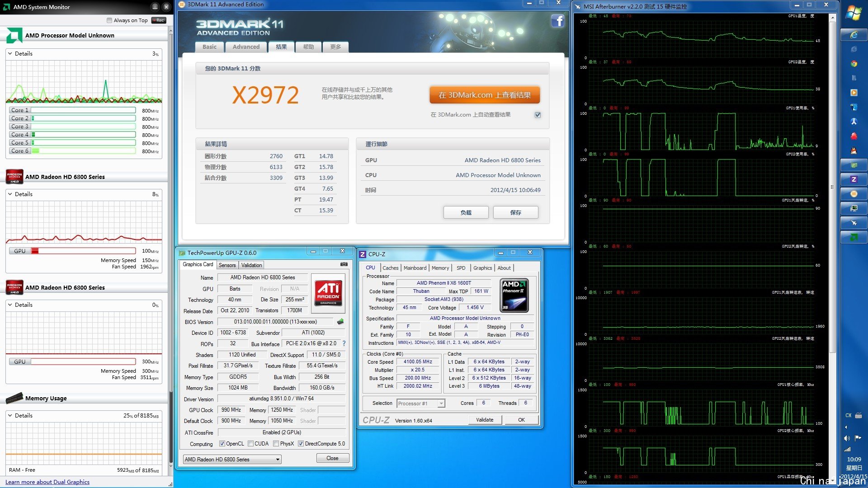Open the Basic tab in 3DMark 11
The image size is (868, 488).
(x=209, y=47)
